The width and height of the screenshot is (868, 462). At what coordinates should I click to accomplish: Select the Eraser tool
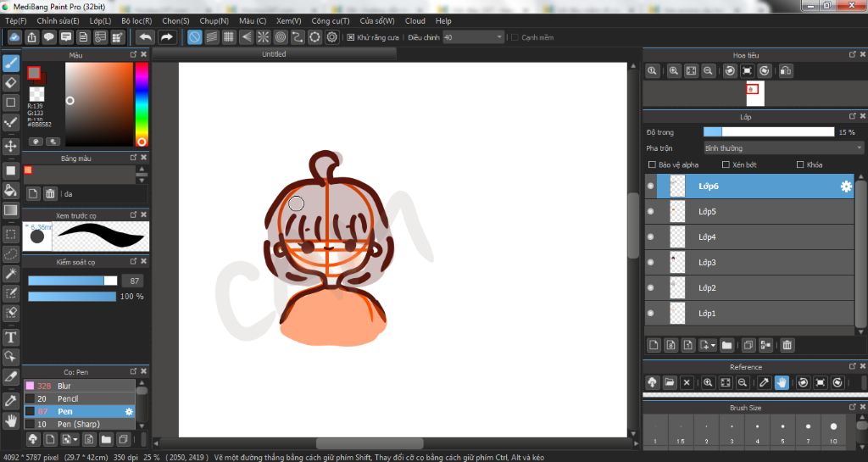pyautogui.click(x=10, y=83)
